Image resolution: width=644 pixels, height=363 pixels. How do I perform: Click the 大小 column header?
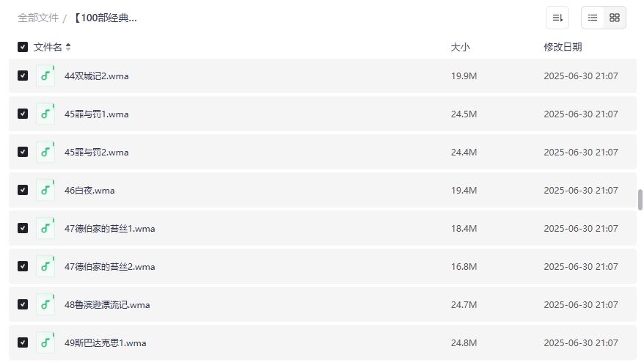pos(460,47)
